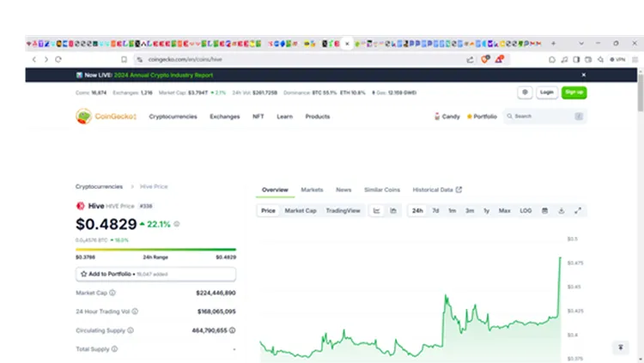Go forward with the browser arrow
The image size is (644, 363).
(46, 59)
